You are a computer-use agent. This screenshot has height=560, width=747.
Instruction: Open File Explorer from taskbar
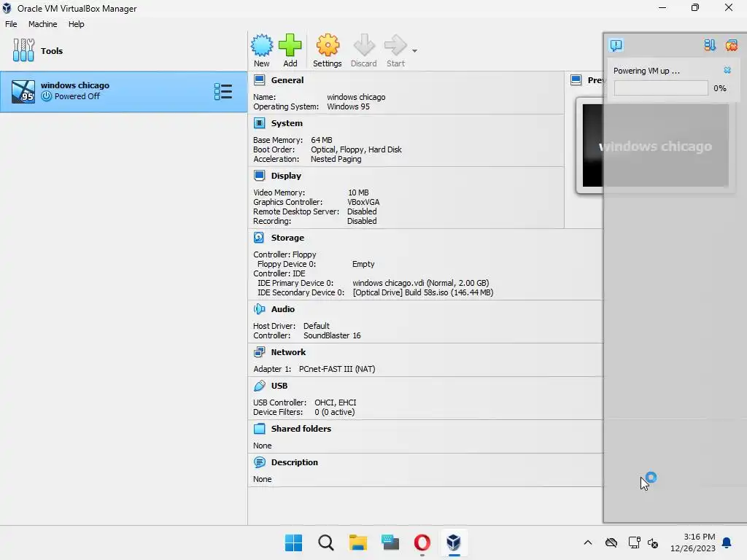coord(357,542)
